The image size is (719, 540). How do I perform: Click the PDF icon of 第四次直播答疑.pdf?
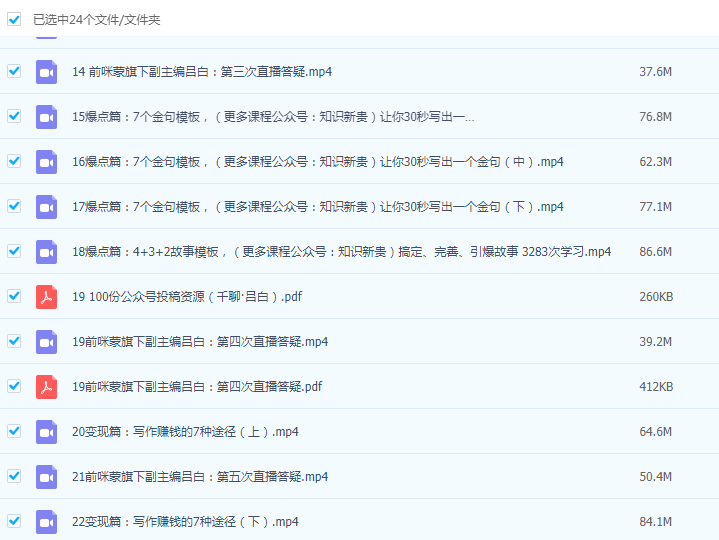[x=46, y=387]
